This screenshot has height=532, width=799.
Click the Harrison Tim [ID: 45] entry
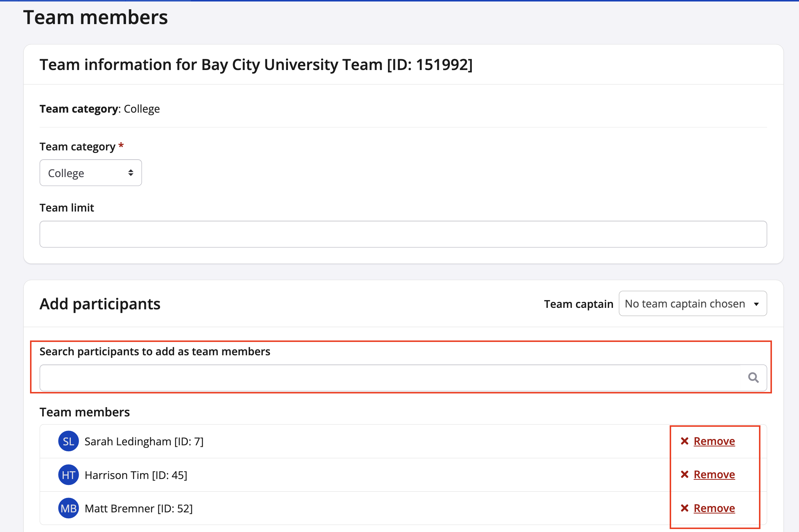pos(136,475)
